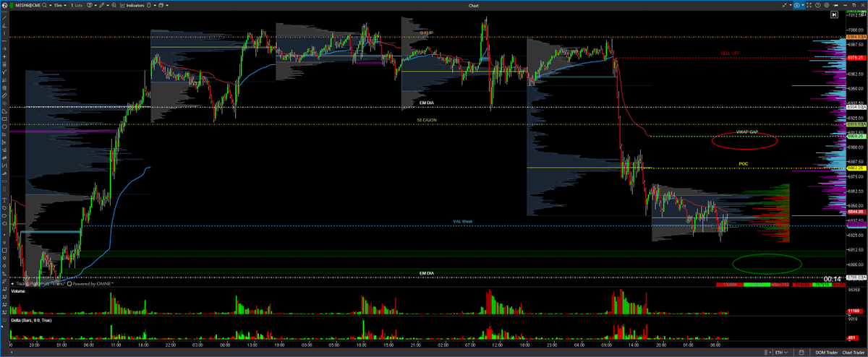Open the chart style icon
Screen dimensions: 868x357
tap(89, 6)
